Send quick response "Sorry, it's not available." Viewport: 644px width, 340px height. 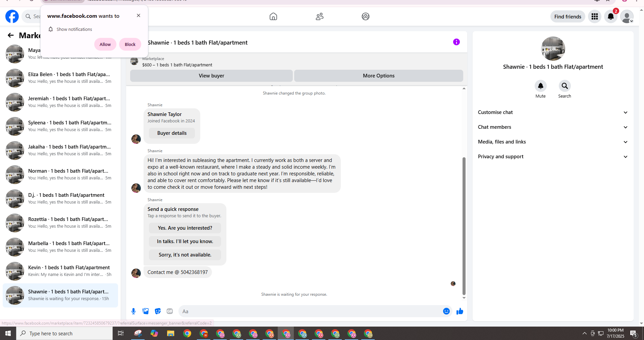[x=185, y=255]
